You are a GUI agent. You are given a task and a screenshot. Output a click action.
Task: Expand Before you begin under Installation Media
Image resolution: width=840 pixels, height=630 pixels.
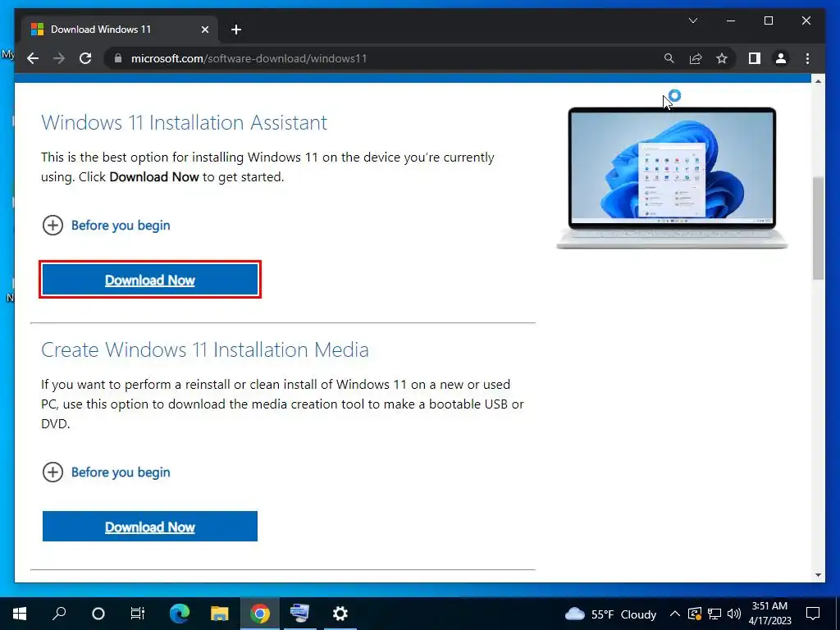(106, 472)
